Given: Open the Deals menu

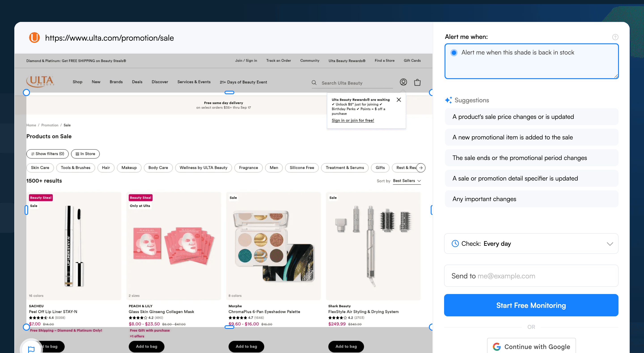Looking at the screenshot, I should click(137, 82).
